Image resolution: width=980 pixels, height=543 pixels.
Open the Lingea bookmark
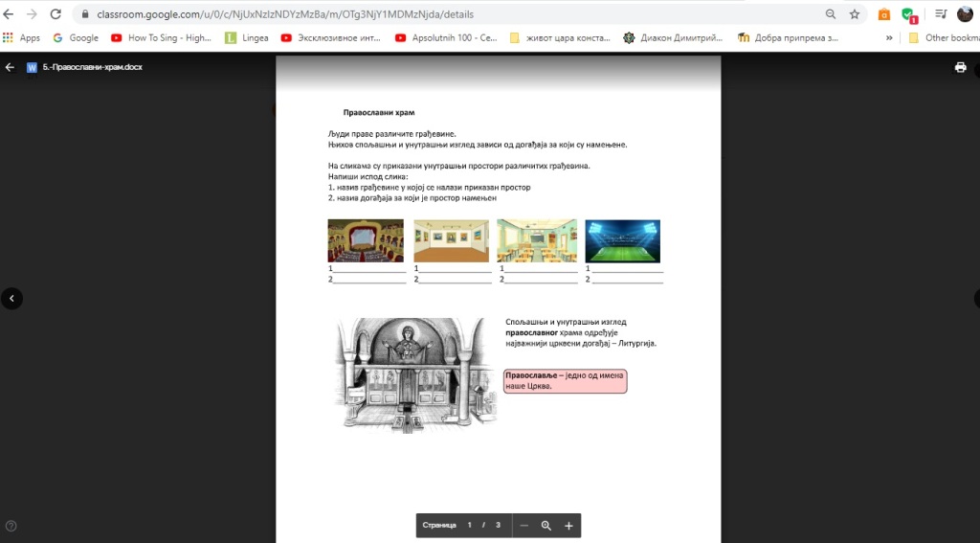coord(247,37)
